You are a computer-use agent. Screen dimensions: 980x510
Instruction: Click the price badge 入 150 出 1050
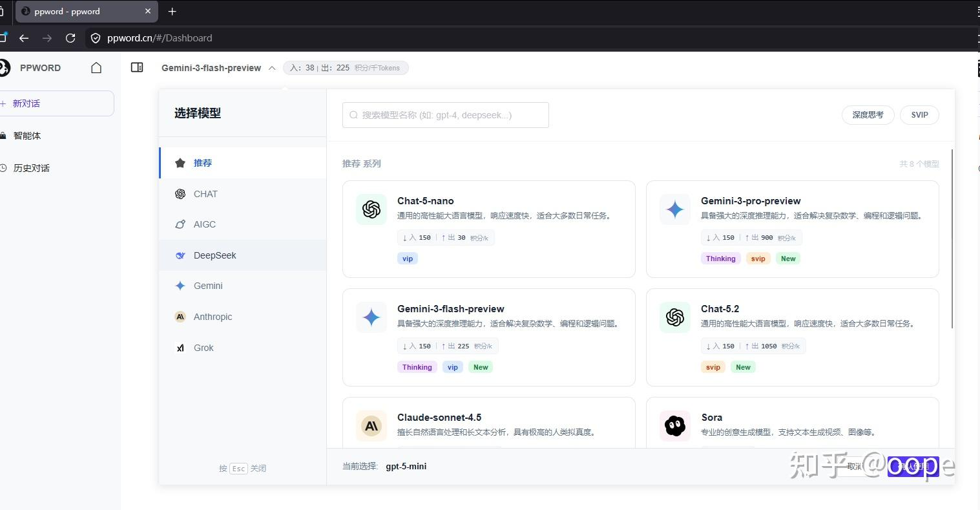[x=753, y=346]
